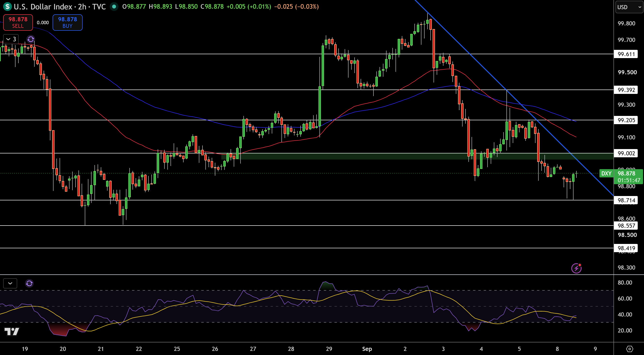Click the Sep label on time axis
644x355 pixels.
[367, 349]
